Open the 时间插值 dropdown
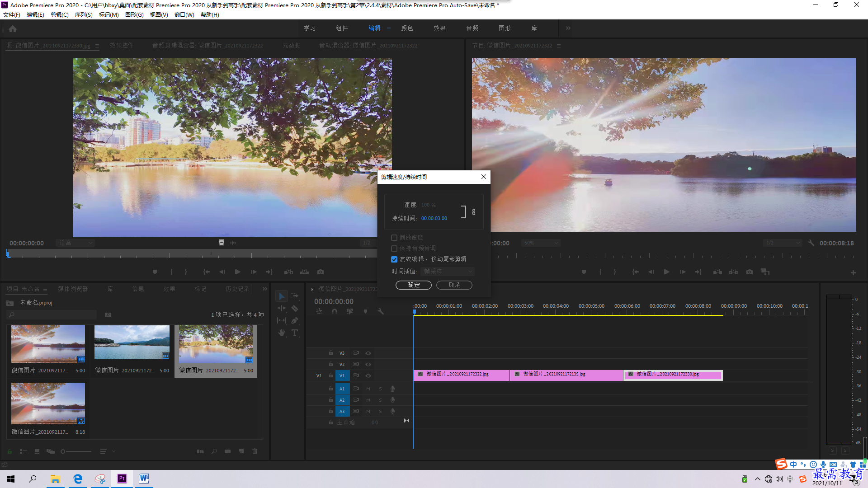This screenshot has height=488, width=868. click(x=447, y=271)
